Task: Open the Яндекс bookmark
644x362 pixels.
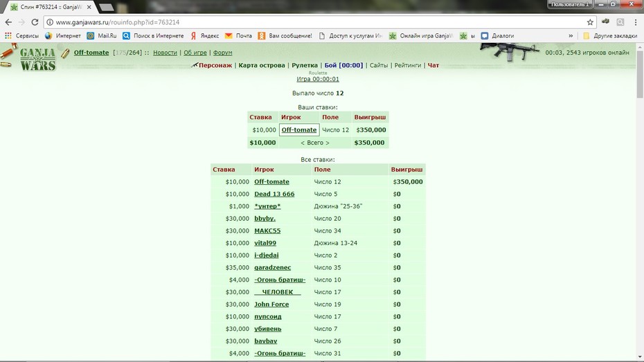Action: 204,36
